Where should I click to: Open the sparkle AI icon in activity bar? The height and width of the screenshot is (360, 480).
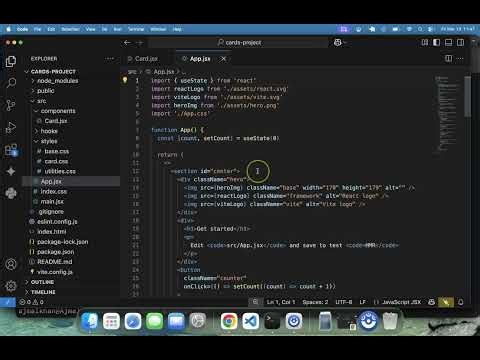[11, 171]
